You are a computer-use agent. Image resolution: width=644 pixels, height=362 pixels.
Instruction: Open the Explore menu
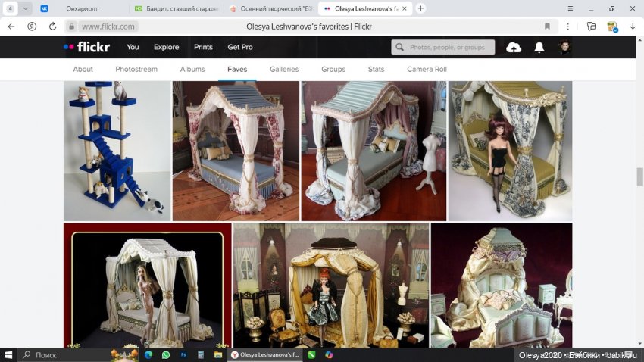(166, 47)
